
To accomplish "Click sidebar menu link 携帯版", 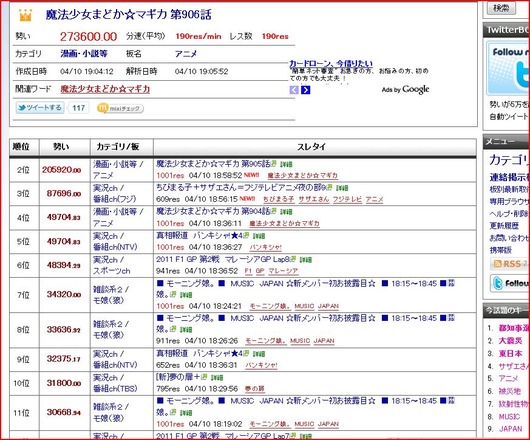I will [x=501, y=250].
